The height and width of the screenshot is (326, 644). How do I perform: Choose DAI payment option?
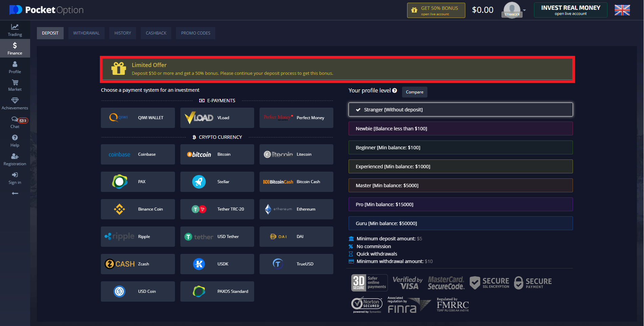coord(296,237)
